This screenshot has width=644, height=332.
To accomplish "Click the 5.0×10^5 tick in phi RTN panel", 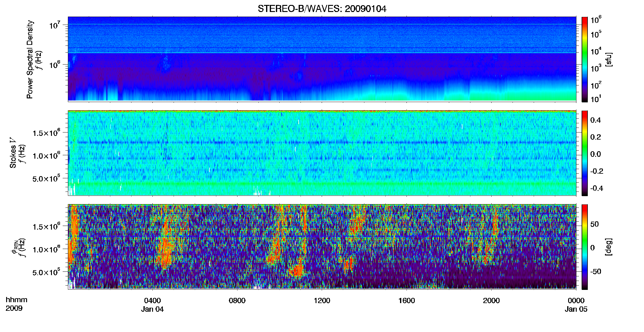I will pyautogui.click(x=46, y=272).
